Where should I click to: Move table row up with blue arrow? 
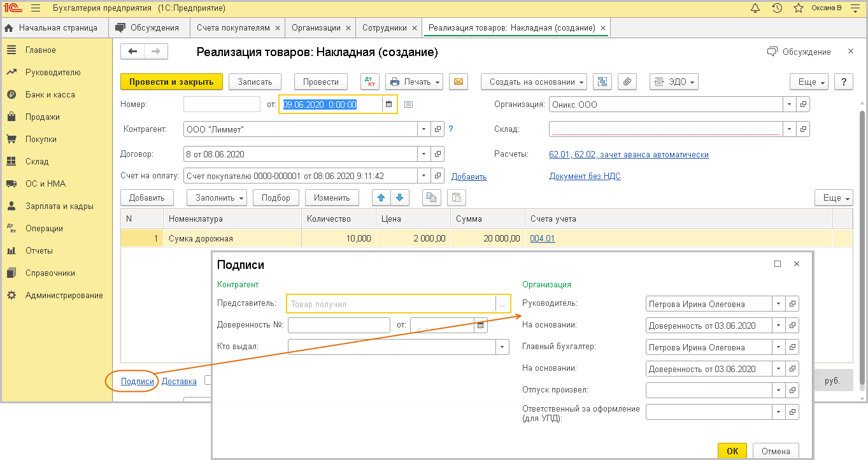pyautogui.click(x=380, y=198)
